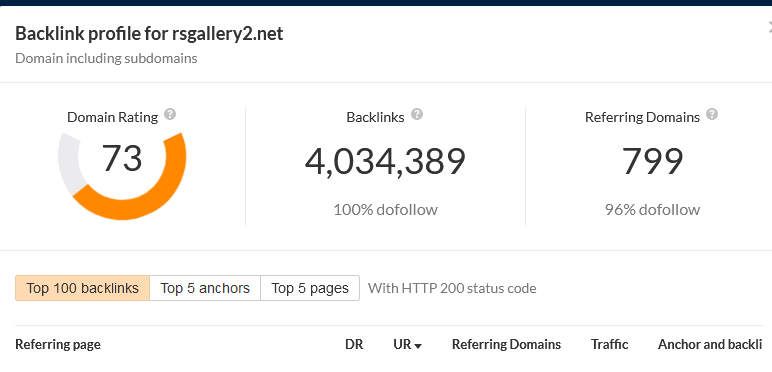Open the Top 5 pages tab
This screenshot has height=372, width=772.
tap(310, 288)
